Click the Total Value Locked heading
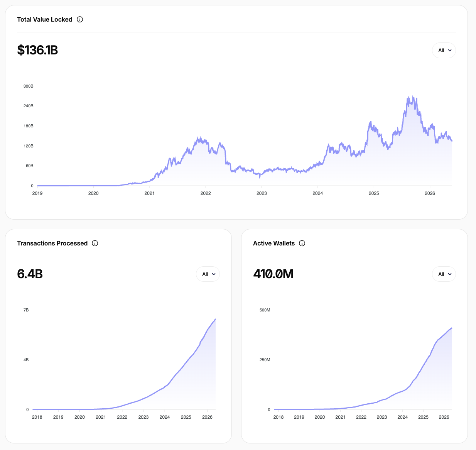Viewport: 476px width, 450px height. pos(45,19)
